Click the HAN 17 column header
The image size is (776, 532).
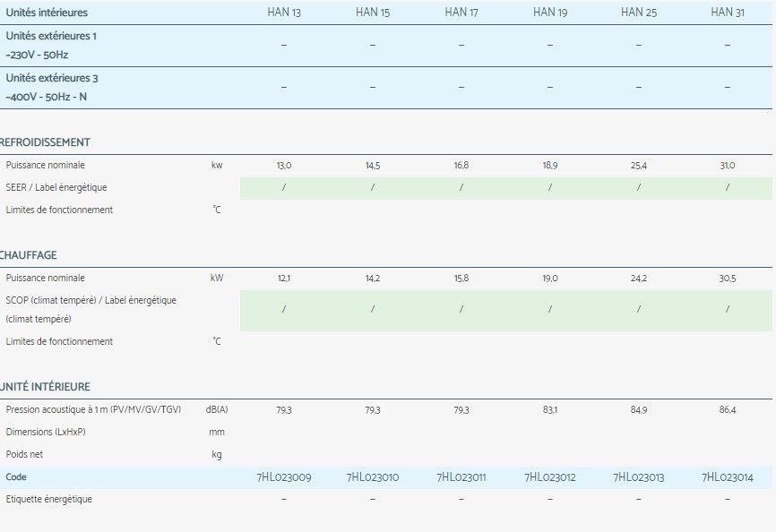coord(461,13)
